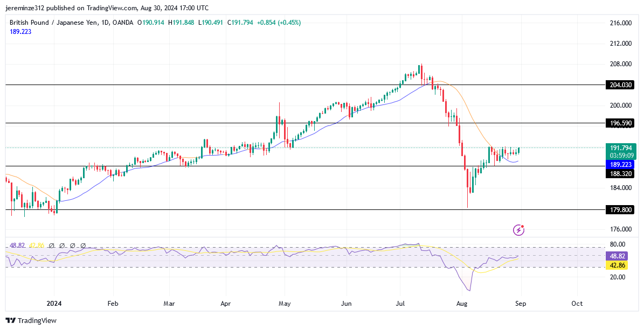Click the Jun date axis label

coord(347,304)
